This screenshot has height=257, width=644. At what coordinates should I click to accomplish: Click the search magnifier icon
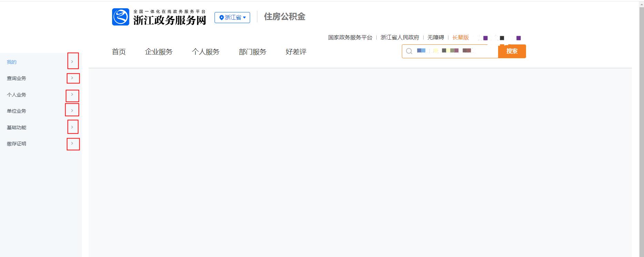coord(409,51)
